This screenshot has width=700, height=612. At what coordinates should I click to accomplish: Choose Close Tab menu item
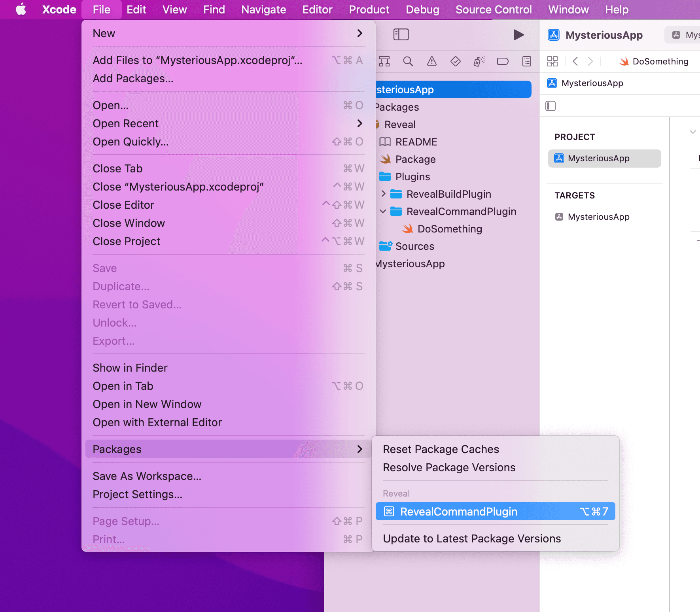[x=228, y=168]
